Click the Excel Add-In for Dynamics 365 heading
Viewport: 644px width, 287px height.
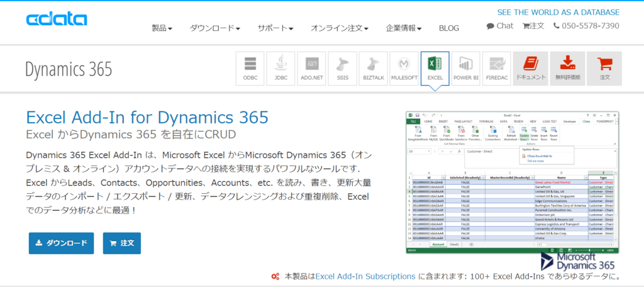click(147, 118)
